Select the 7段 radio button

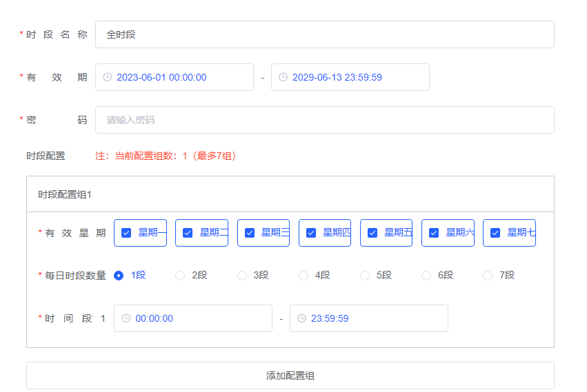pyautogui.click(x=488, y=276)
